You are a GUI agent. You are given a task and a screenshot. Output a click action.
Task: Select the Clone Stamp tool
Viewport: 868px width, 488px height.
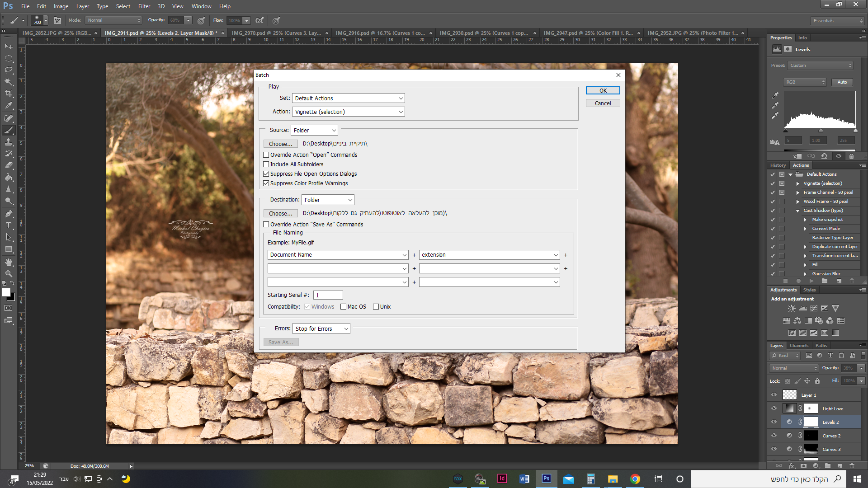9,142
